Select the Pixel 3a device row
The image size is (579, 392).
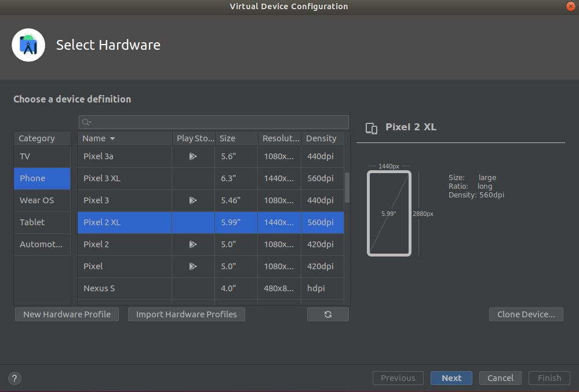[x=211, y=156]
